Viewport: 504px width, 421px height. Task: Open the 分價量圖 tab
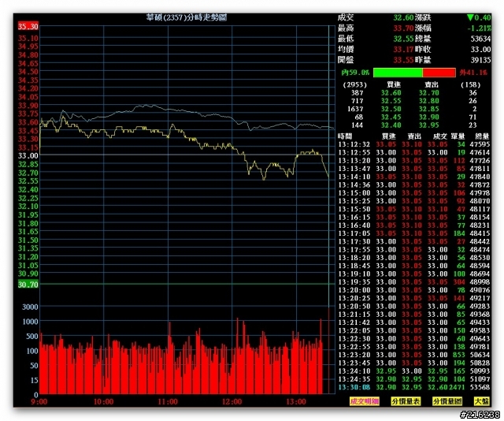pos(447,401)
